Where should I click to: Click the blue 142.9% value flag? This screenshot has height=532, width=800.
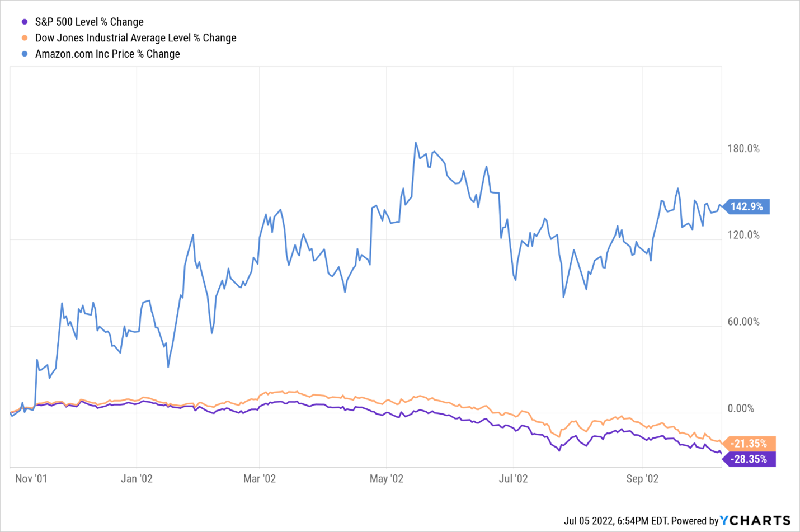747,206
